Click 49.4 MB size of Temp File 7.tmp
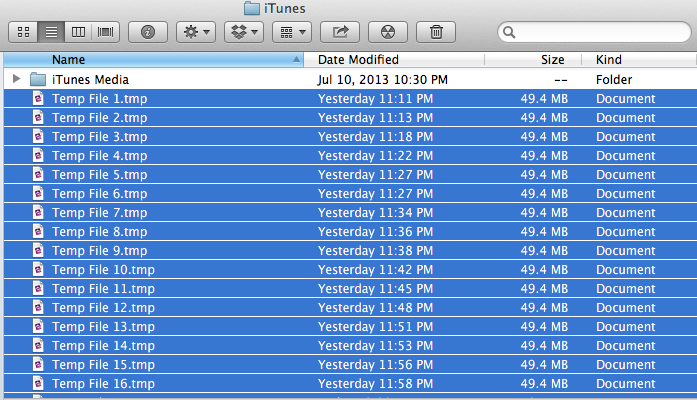This screenshot has height=400, width=697. pos(545,213)
